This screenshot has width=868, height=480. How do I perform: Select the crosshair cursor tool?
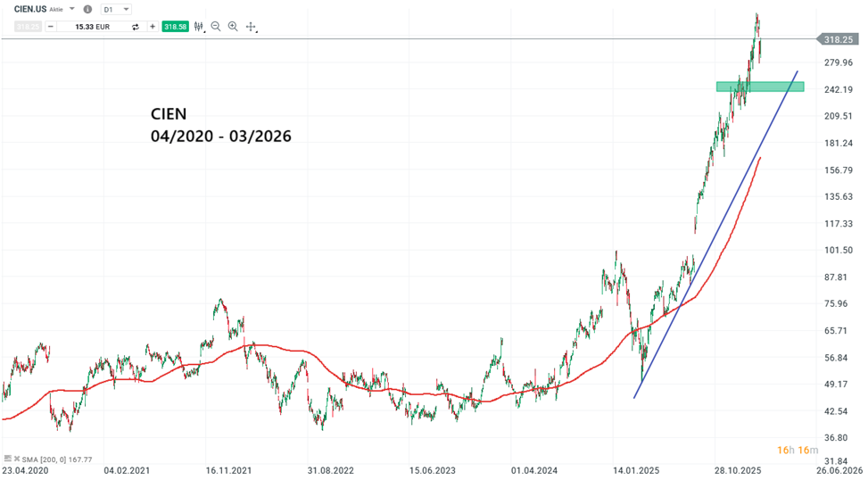coord(251,27)
